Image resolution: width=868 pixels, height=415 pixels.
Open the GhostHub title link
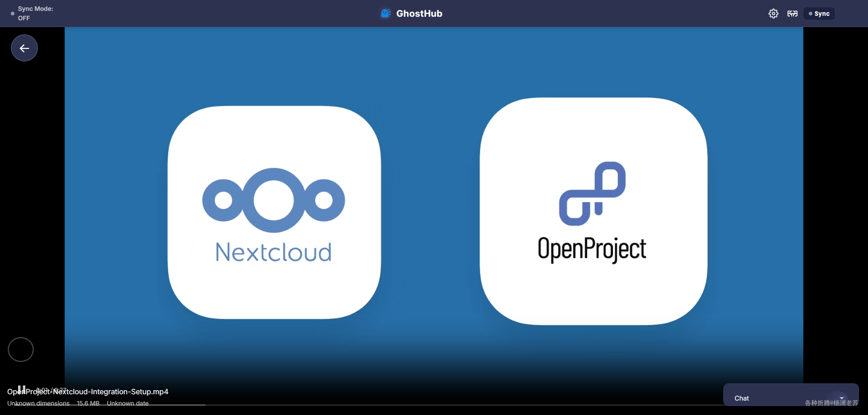[x=419, y=14]
